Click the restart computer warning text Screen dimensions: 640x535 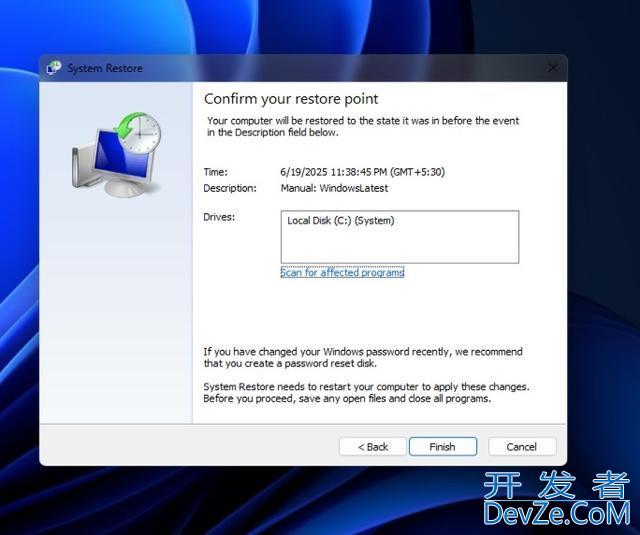tap(366, 393)
